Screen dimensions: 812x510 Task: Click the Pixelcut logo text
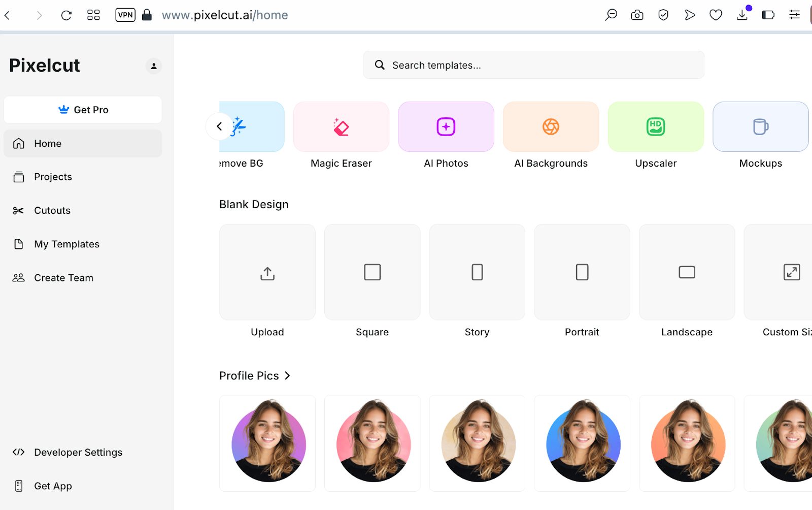click(x=45, y=66)
